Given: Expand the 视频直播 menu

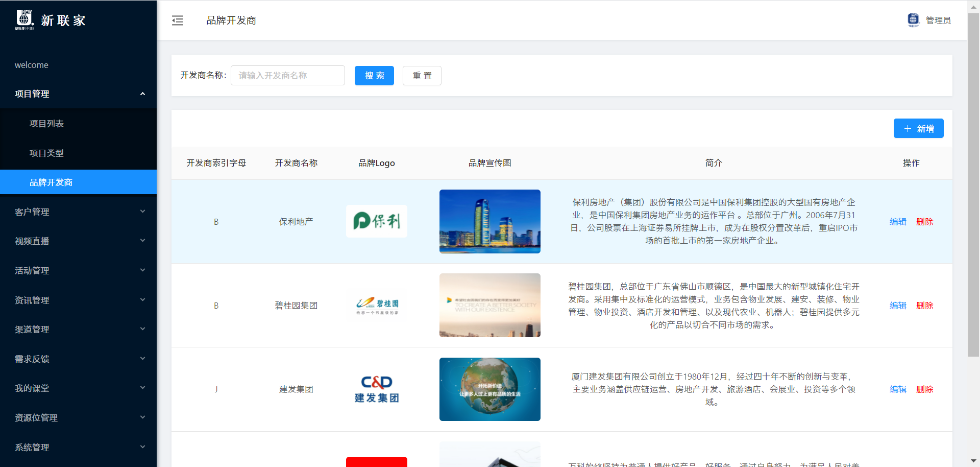Looking at the screenshot, I should click(x=78, y=241).
